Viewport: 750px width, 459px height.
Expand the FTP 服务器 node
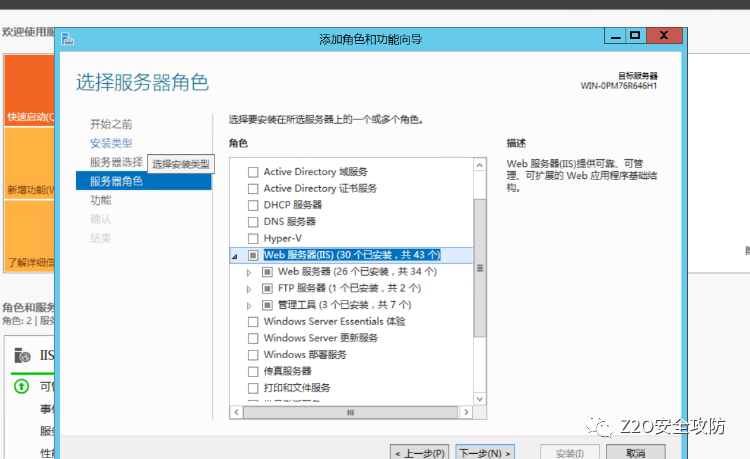click(x=249, y=289)
